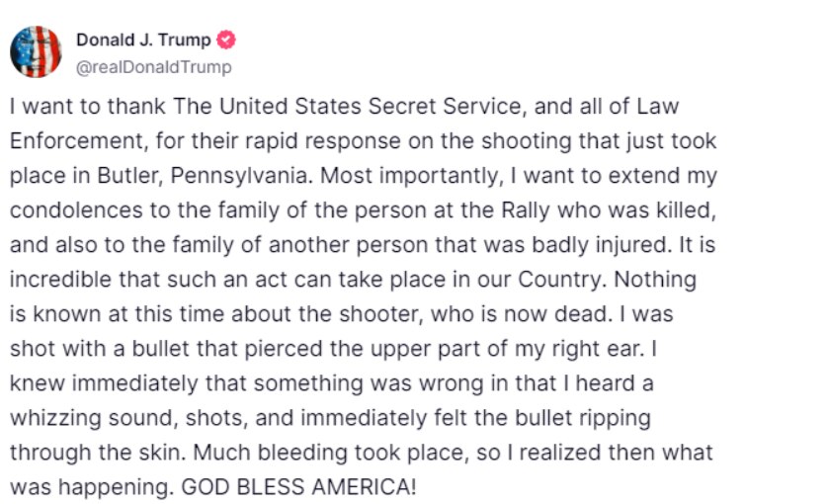Click the word condolences in the post

click(76, 210)
